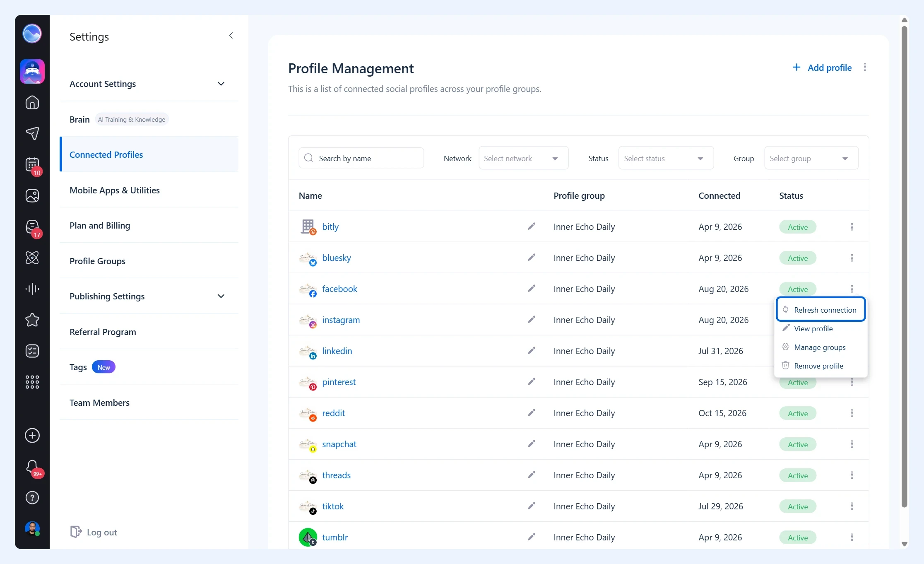Open the three-dot menu beside Add profile

(865, 67)
